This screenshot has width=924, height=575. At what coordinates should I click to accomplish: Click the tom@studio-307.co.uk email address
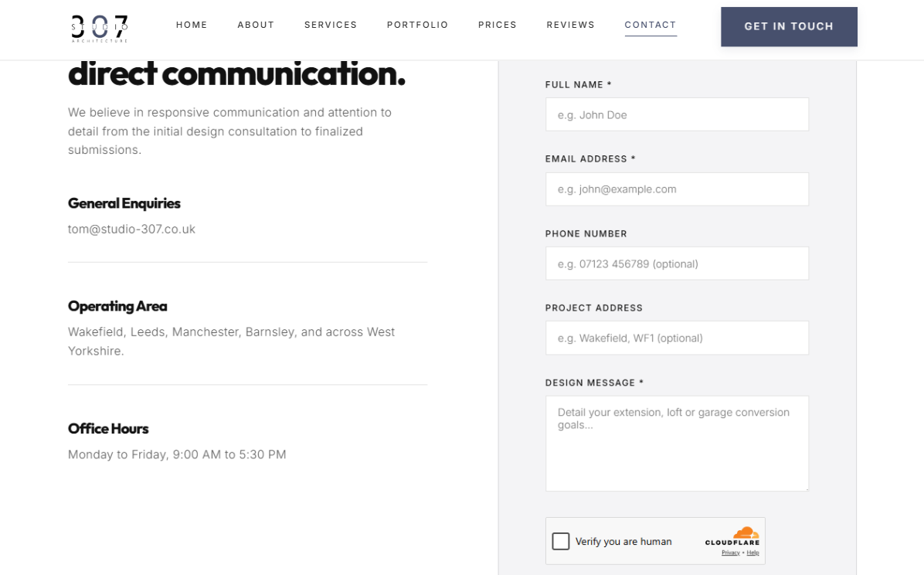tap(131, 229)
